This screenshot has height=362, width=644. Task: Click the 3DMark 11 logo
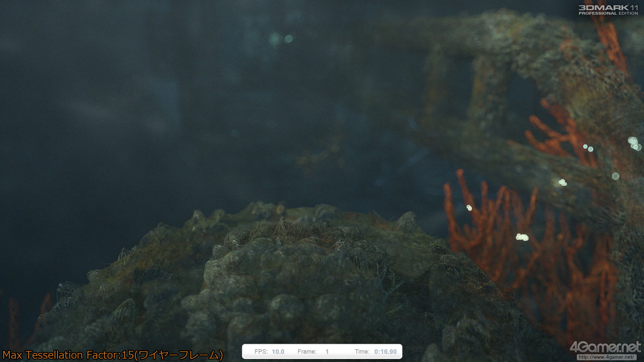pyautogui.click(x=608, y=7)
